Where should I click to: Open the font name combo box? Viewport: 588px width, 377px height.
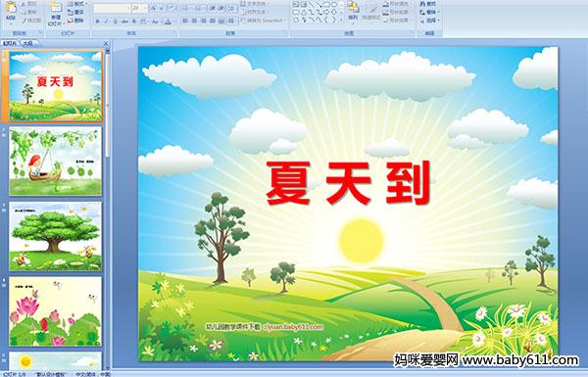(x=112, y=8)
